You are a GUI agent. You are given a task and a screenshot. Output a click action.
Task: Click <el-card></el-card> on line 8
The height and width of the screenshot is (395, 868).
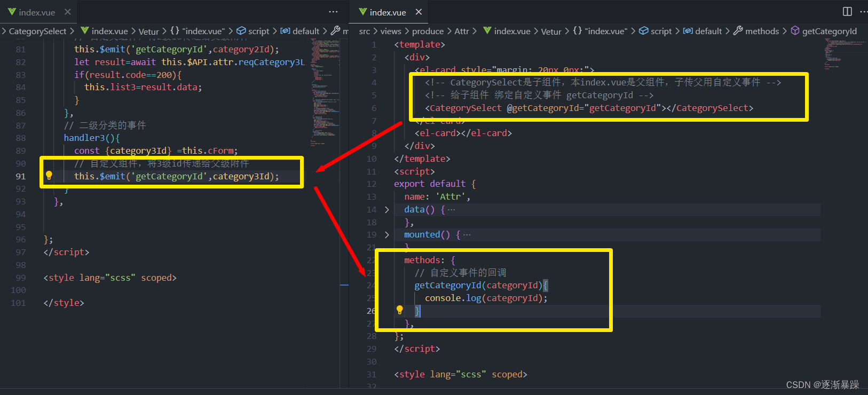[x=463, y=133]
